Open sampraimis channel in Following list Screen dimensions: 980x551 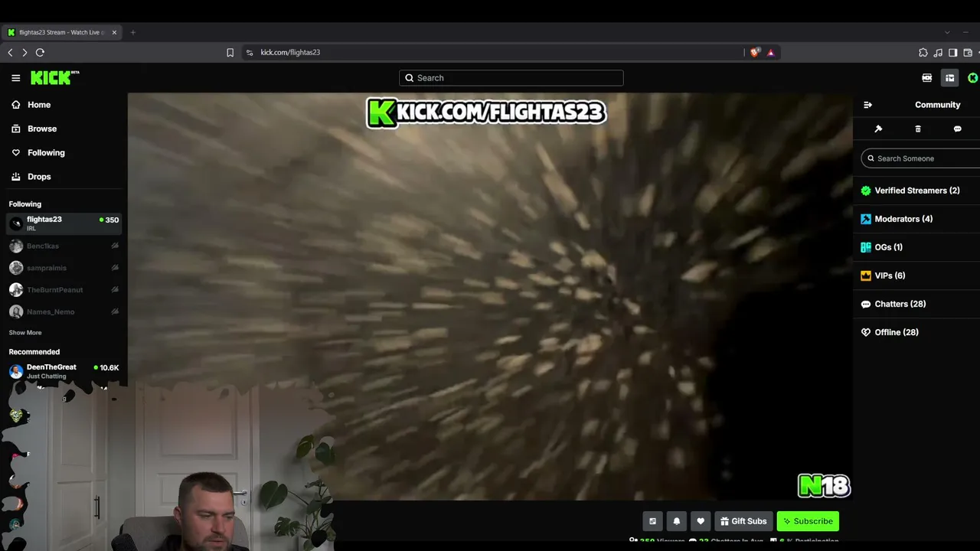pyautogui.click(x=64, y=268)
